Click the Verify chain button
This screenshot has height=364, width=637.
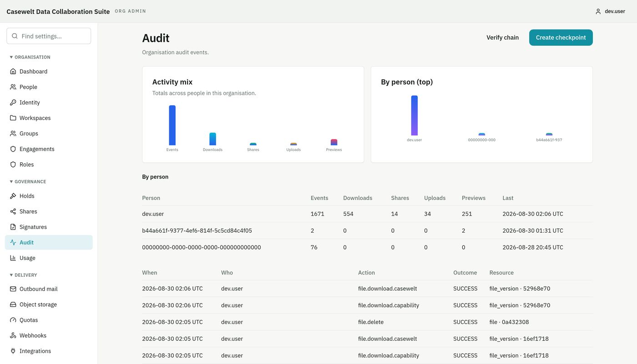tap(502, 38)
